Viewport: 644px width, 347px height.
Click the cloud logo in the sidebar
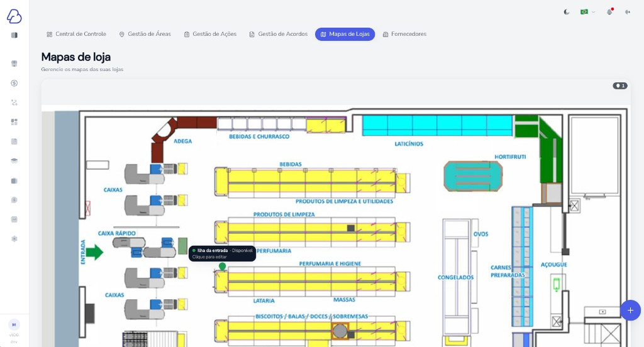[14, 16]
